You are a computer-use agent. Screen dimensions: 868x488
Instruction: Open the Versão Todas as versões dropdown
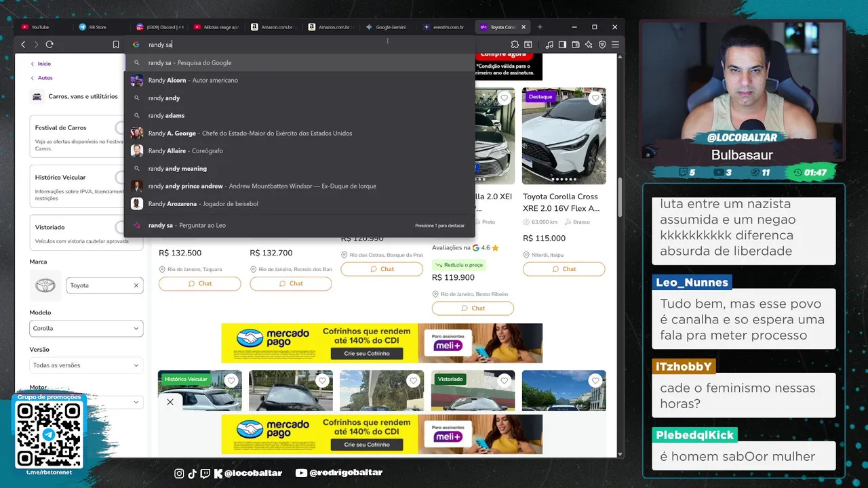86,365
